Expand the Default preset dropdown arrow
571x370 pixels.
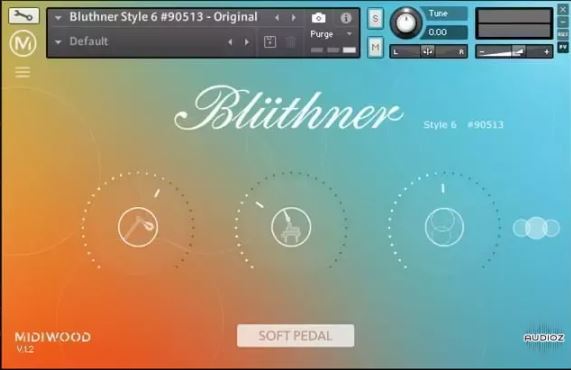58,42
